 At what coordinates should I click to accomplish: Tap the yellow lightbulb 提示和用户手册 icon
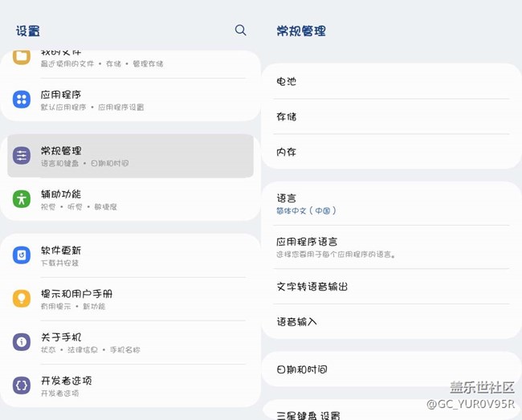click(x=22, y=299)
